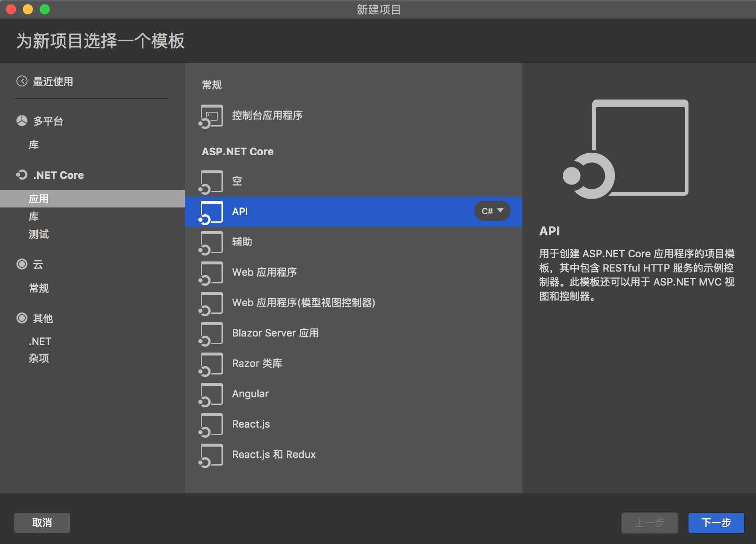Click the React.js 和 Redux template icon
Image resolution: width=756 pixels, height=544 pixels.
[x=211, y=455]
